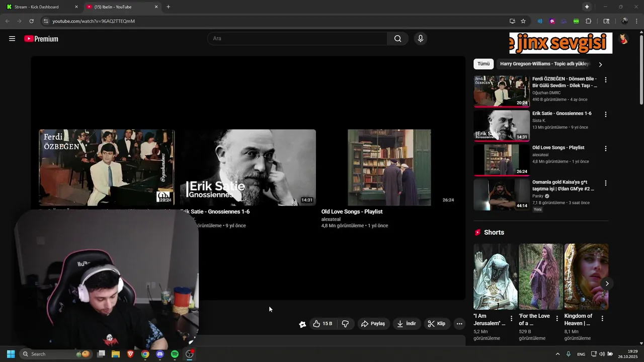The height and width of the screenshot is (362, 644).
Task: Download the video with İndir button
Action: click(x=407, y=324)
